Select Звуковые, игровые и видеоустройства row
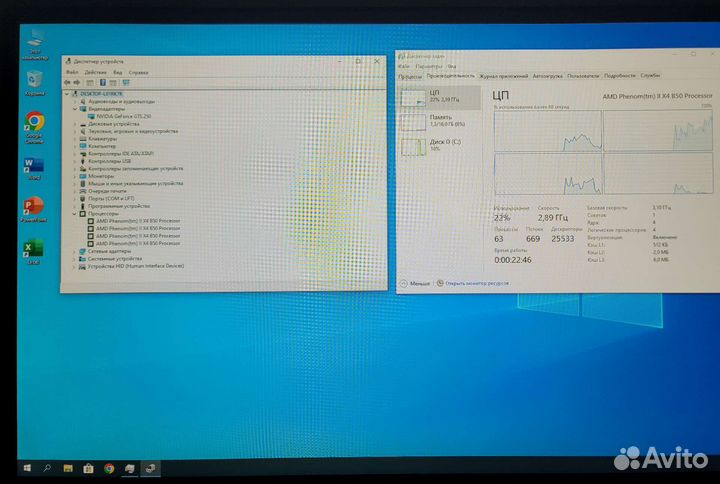The width and height of the screenshot is (720, 484). 129,131
